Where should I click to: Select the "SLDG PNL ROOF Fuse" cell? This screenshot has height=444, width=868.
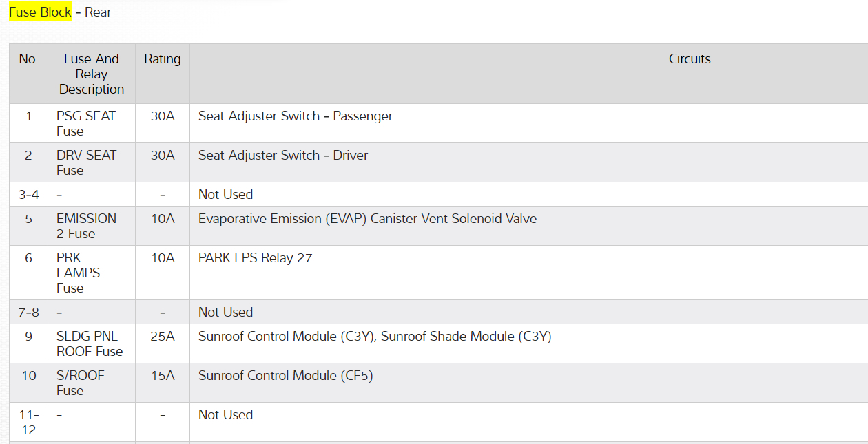click(x=90, y=343)
